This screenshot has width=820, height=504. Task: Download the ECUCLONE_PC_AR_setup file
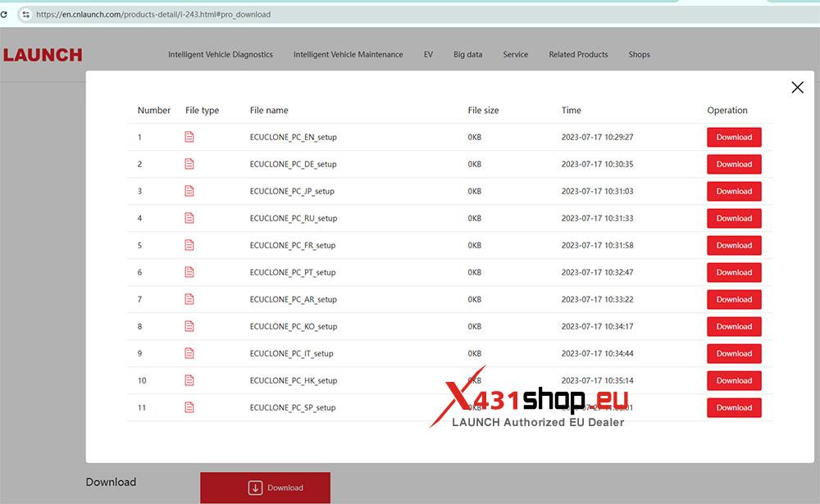tap(734, 299)
